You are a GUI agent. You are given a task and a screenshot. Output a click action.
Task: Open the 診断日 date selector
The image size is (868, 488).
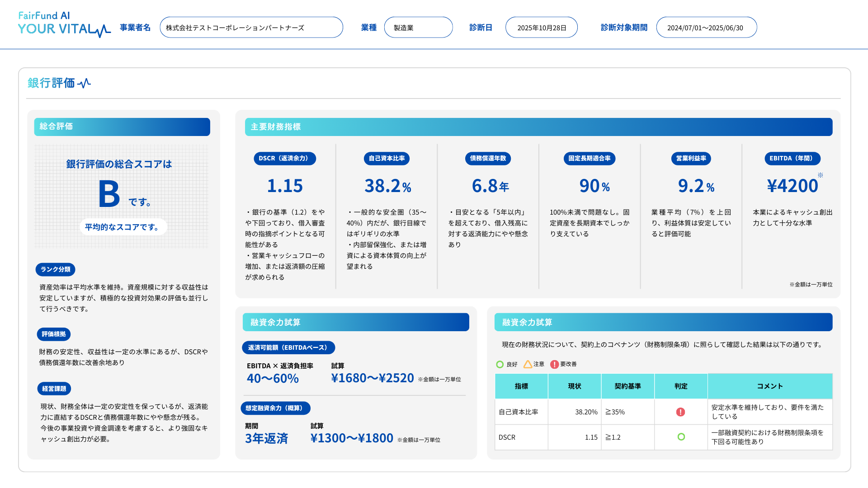(x=541, y=27)
